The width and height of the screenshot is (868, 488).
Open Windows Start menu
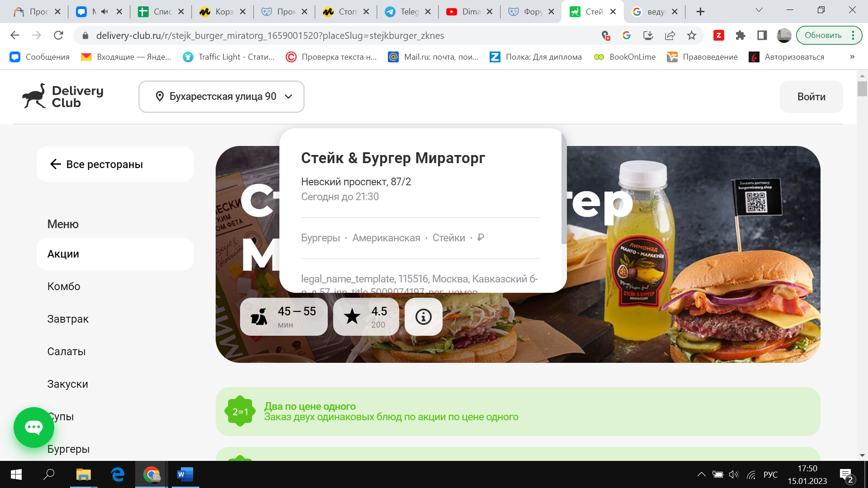[x=16, y=474]
